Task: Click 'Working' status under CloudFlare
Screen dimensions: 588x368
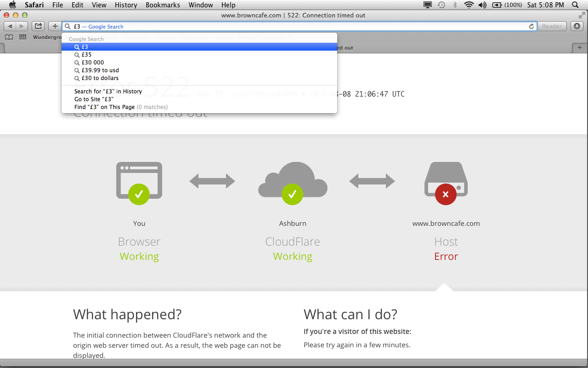Action: tap(293, 257)
